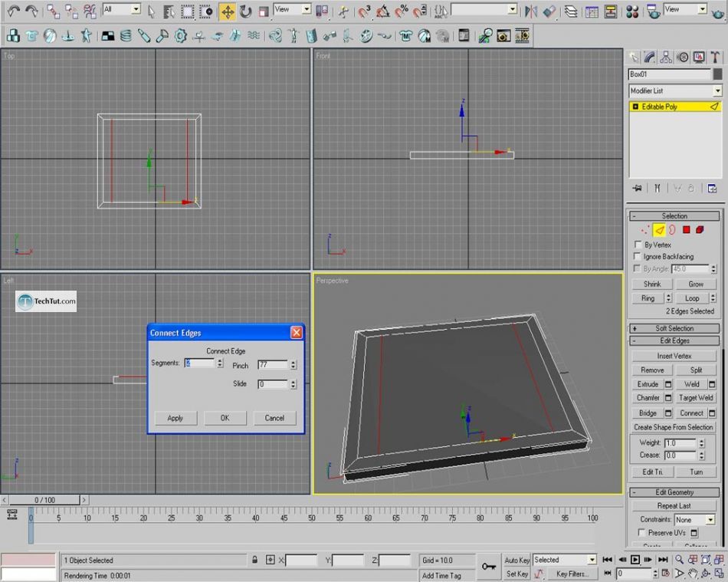Toggle the Auto Key button
This screenshot has height=582, width=728.
pos(516,561)
